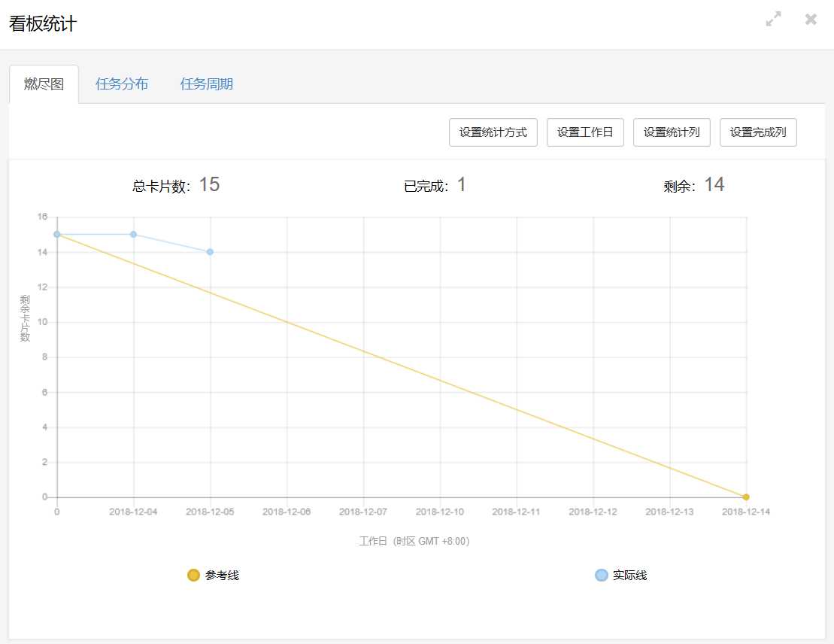This screenshot has width=834, height=644.
Task: Click the 2018-12-12 axis label
Action: [593, 512]
